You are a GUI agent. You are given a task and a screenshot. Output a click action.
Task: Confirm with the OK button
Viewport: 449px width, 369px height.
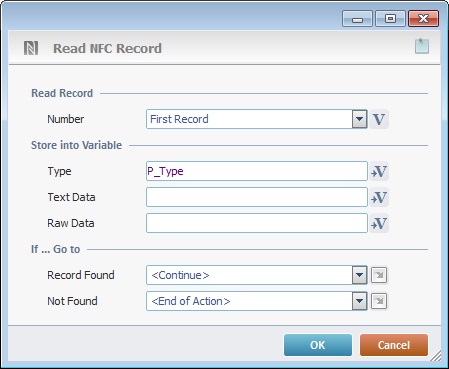pyautogui.click(x=318, y=345)
